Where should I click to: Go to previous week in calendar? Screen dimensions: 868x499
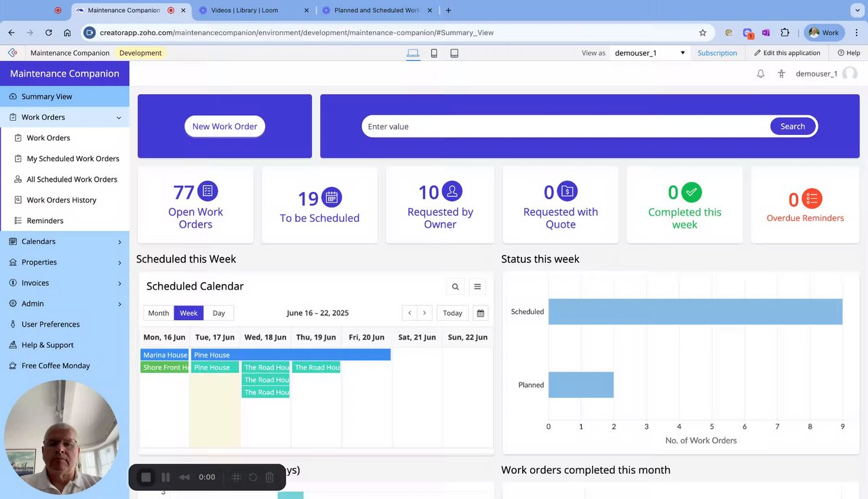point(410,313)
